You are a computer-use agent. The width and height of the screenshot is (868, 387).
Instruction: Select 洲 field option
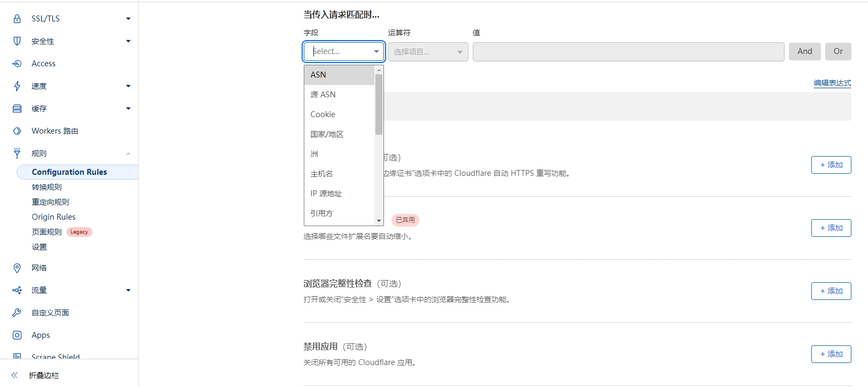click(339, 154)
